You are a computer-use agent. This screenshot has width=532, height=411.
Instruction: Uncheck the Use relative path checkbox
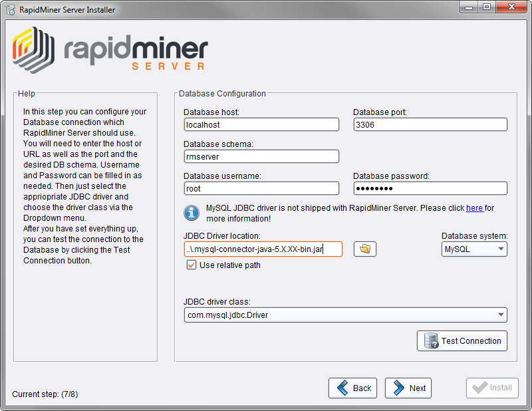coord(192,265)
